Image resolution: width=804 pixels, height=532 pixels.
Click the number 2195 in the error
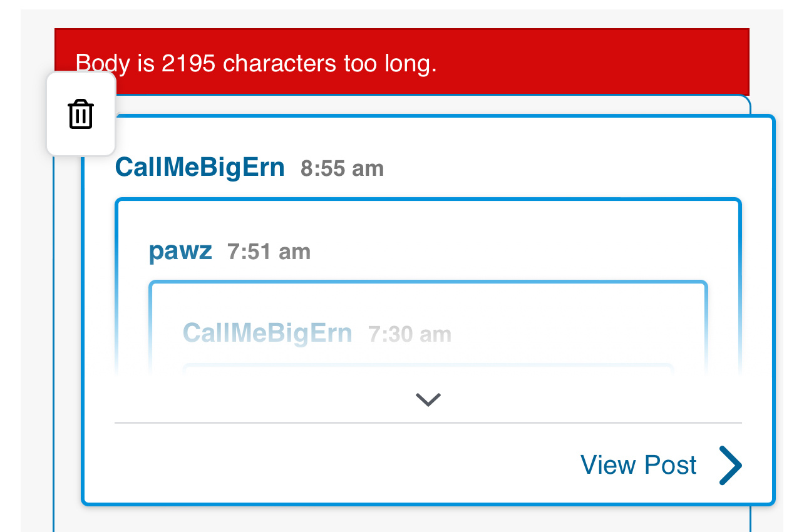[187, 63]
